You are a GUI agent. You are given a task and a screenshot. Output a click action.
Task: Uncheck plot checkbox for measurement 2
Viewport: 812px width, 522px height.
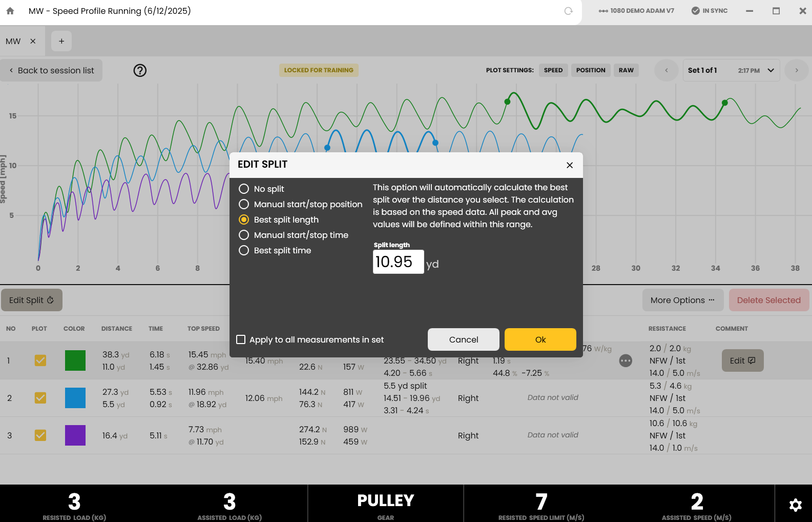point(40,398)
